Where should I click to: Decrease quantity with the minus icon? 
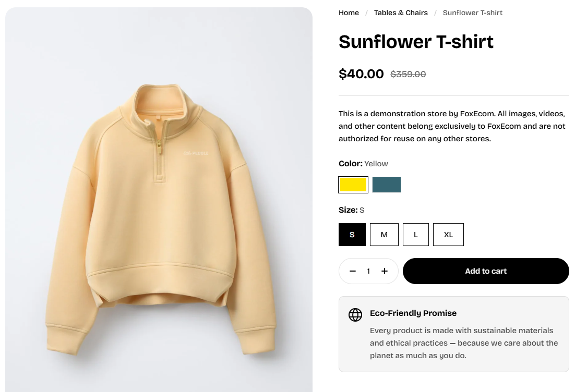pyautogui.click(x=353, y=271)
